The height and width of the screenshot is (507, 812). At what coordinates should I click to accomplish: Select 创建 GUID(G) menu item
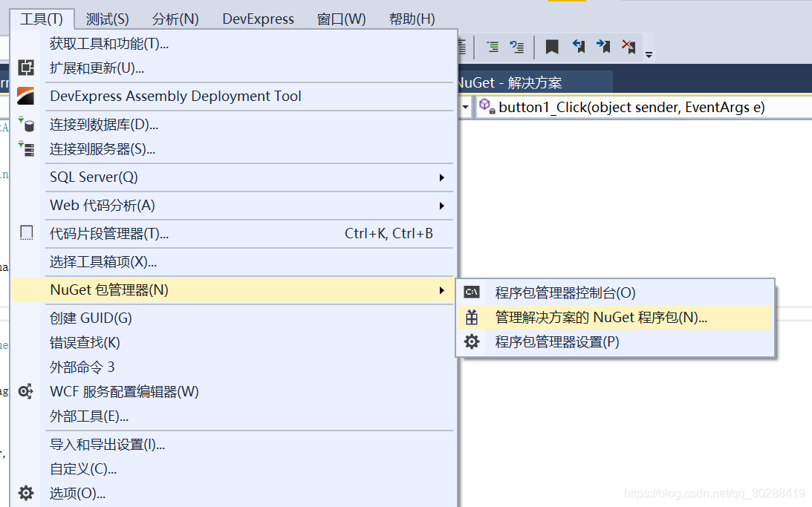233,318
